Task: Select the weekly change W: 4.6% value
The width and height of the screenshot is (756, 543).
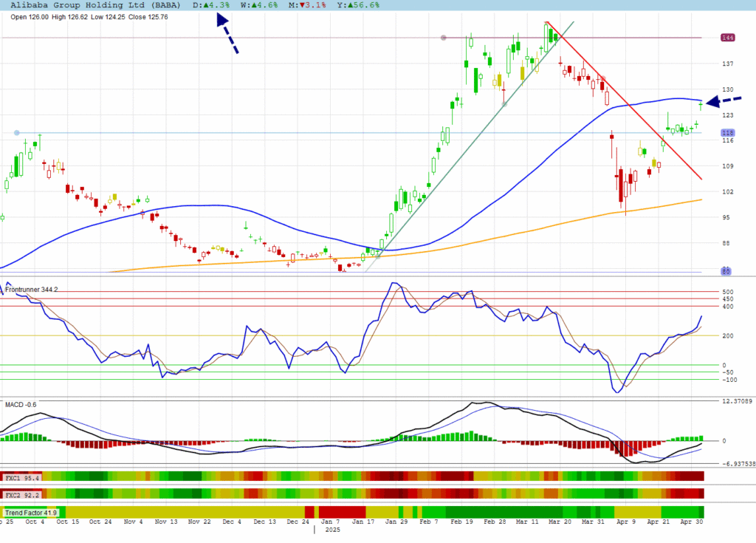Action: (259, 5)
